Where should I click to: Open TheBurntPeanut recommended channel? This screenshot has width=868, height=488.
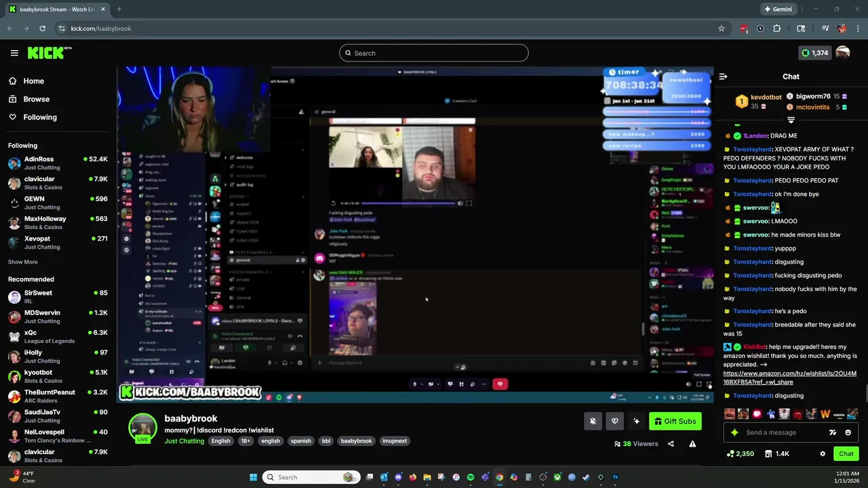[x=58, y=396]
